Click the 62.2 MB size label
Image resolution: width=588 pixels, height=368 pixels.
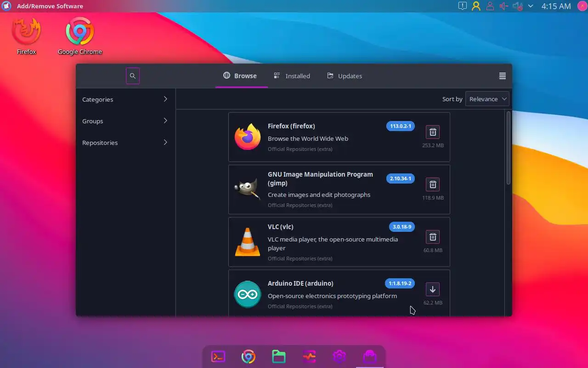tap(433, 303)
